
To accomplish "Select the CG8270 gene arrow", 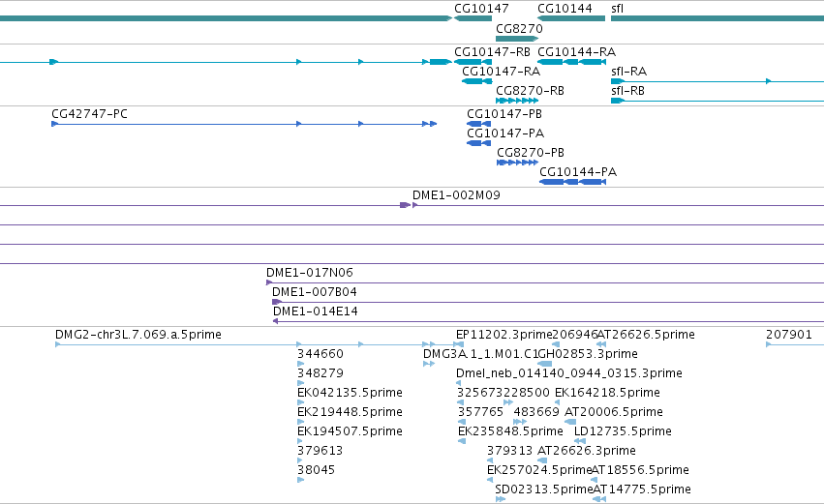I will 517,39.
